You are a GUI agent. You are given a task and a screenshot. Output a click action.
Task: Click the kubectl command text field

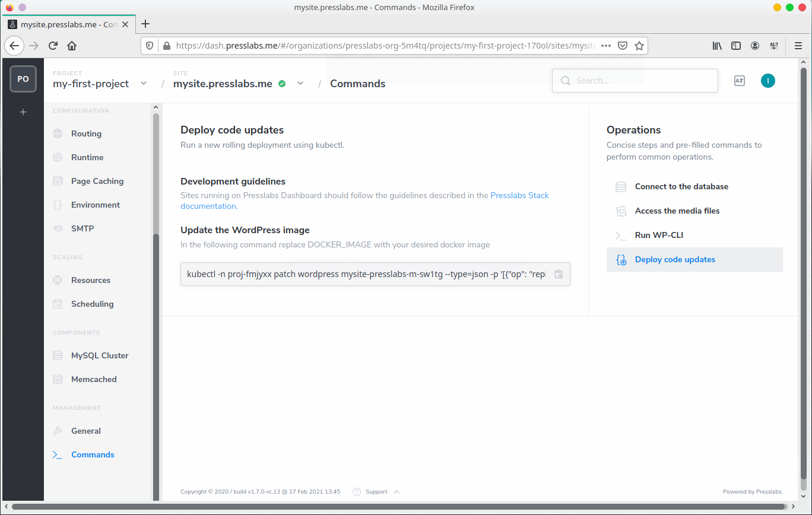375,274
